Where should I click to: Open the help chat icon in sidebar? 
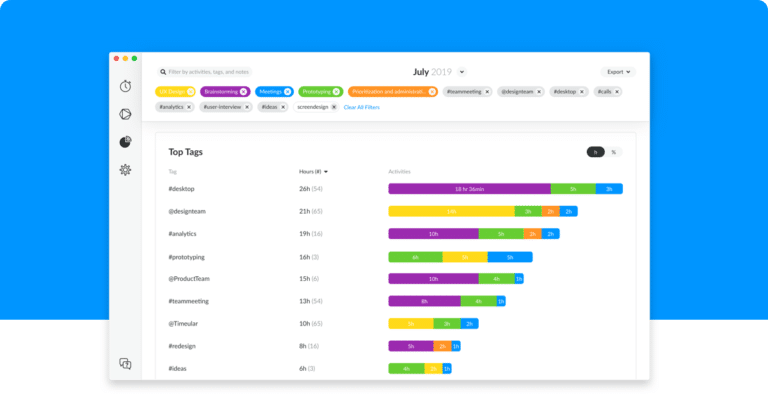coord(125,364)
